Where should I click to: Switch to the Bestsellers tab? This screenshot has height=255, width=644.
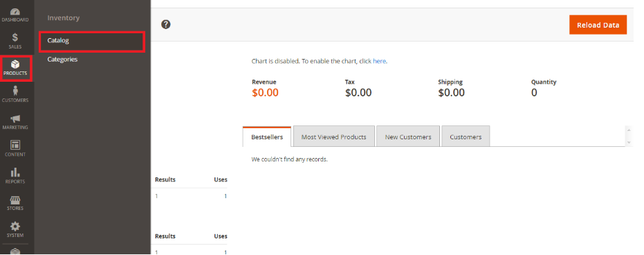point(267,137)
